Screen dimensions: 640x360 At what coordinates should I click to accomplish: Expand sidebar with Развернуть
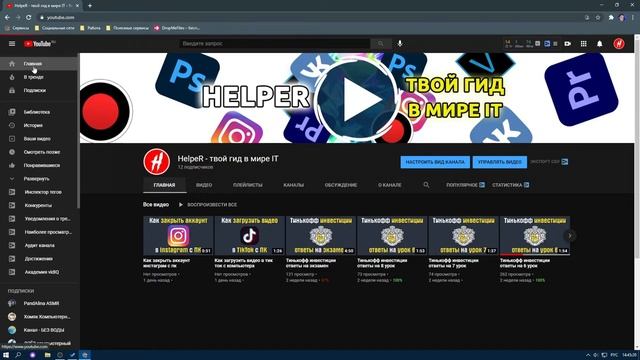[39, 179]
